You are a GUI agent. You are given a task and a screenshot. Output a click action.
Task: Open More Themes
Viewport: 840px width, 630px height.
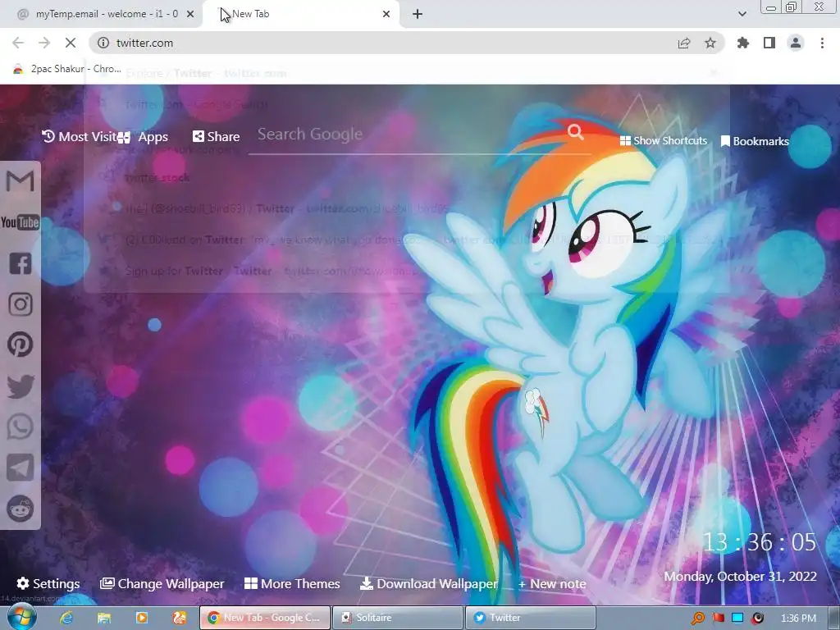coord(292,583)
